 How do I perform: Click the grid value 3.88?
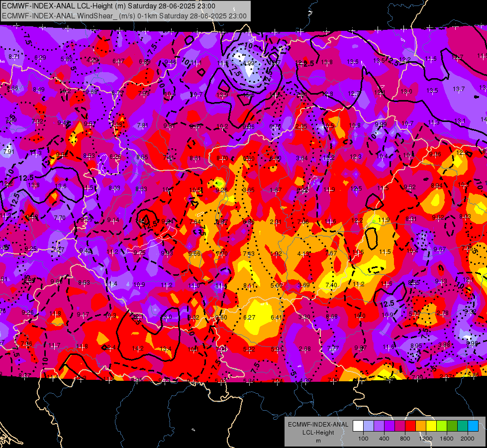tap(444, 344)
